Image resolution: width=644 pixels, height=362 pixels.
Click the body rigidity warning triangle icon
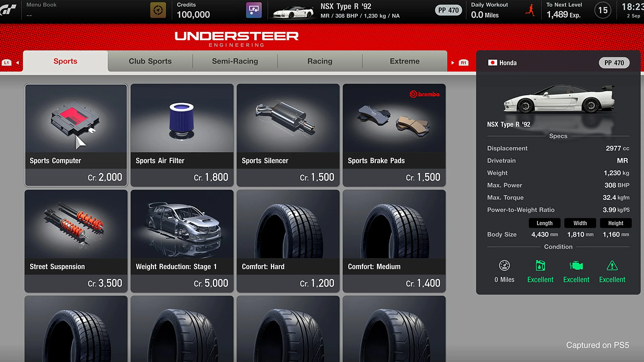click(612, 266)
